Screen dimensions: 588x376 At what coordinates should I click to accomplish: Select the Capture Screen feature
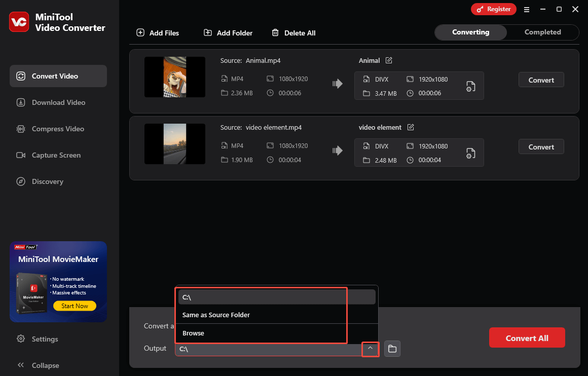[20, 155]
